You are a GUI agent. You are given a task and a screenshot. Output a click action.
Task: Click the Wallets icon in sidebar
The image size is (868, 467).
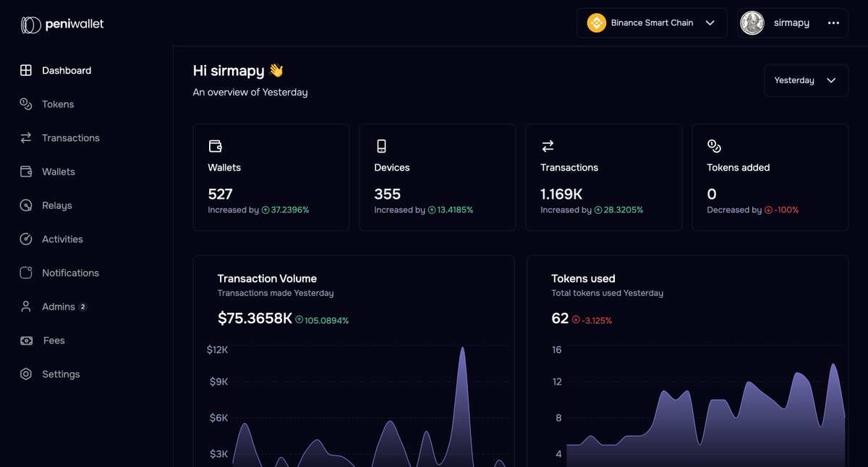click(26, 171)
